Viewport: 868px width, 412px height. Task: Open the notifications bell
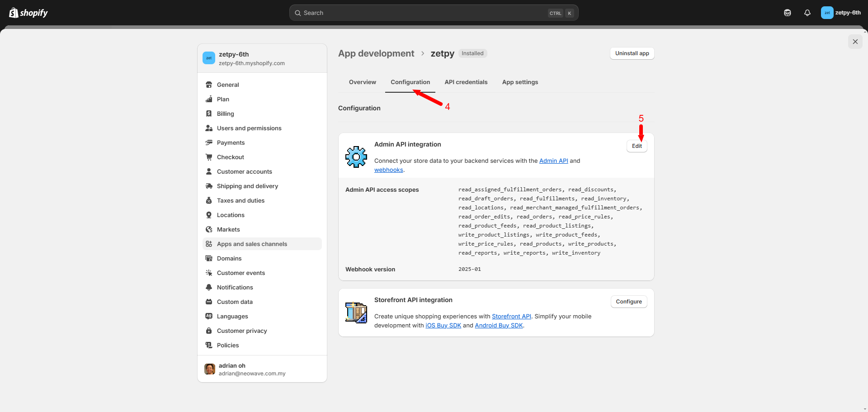[807, 13]
